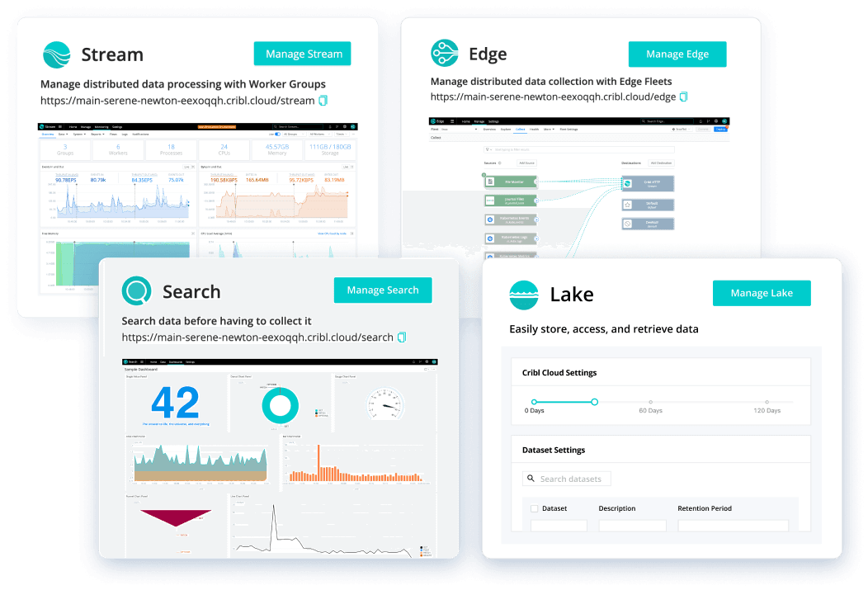Toggle the Live switch in the Stream preview
Screen dimensions: 868x590
click(277, 134)
